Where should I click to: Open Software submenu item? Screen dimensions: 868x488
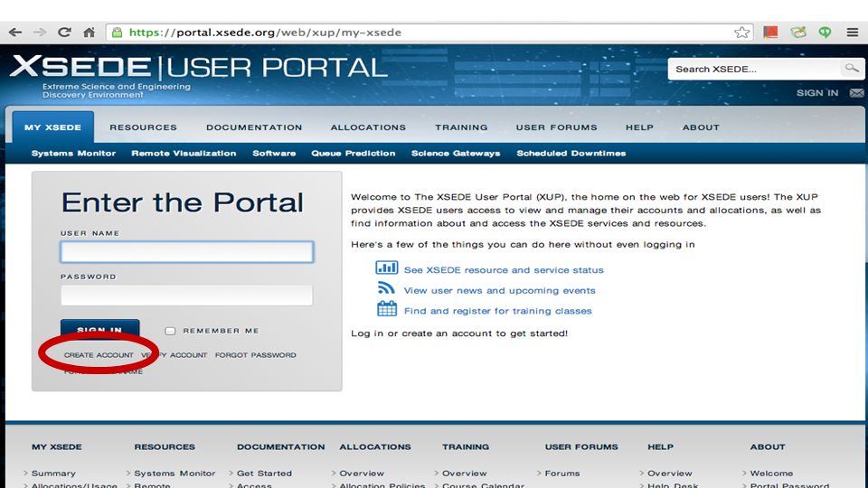coord(274,154)
